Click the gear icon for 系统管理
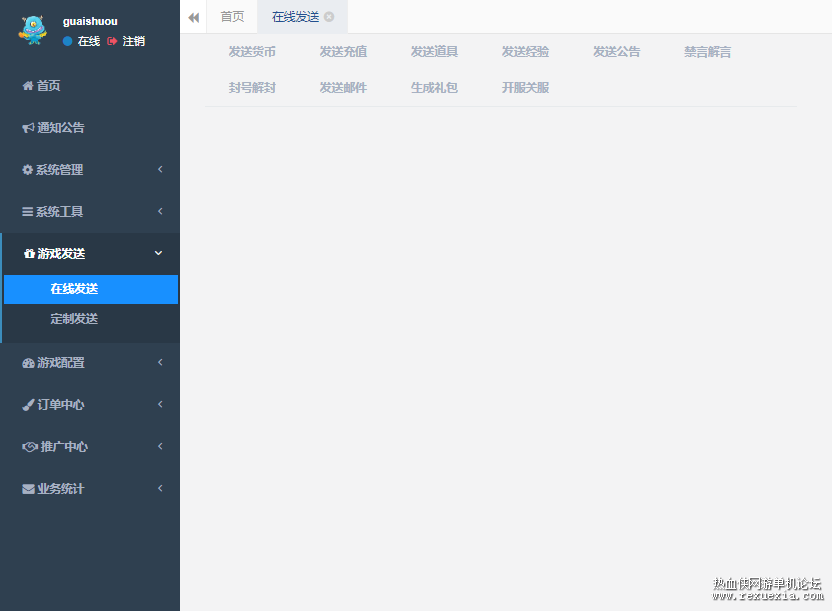Image resolution: width=832 pixels, height=611 pixels. [28, 170]
